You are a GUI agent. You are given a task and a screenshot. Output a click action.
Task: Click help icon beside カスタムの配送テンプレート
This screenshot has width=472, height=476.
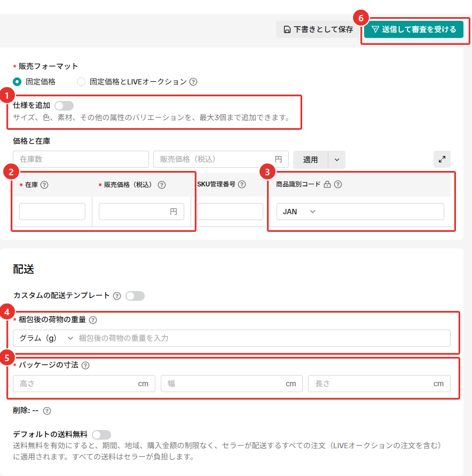(x=117, y=296)
